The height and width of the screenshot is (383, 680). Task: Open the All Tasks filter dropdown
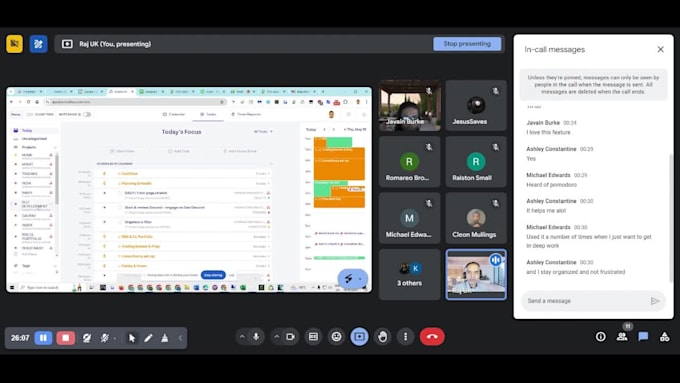click(263, 131)
